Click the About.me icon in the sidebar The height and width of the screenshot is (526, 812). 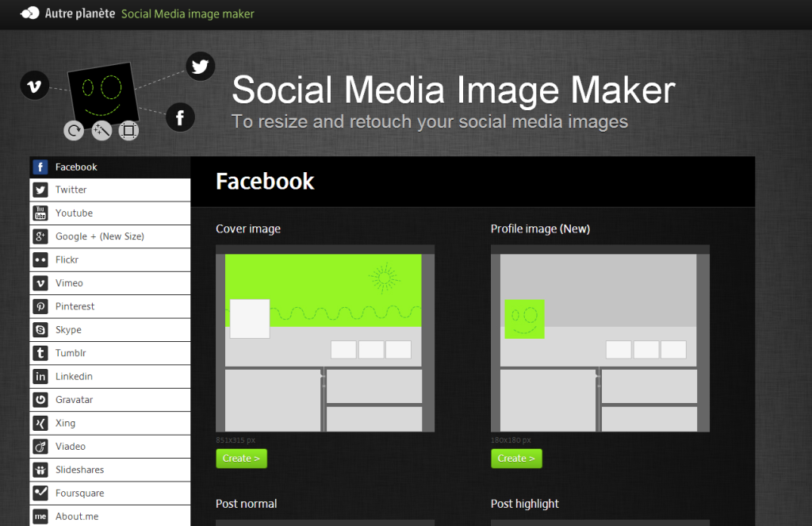point(40,516)
